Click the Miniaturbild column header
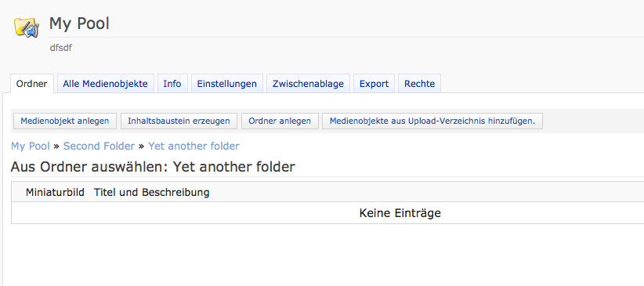 click(x=55, y=192)
